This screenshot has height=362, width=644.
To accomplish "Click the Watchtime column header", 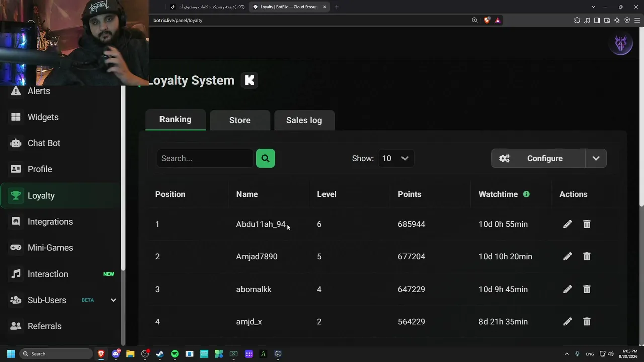I will (498, 194).
